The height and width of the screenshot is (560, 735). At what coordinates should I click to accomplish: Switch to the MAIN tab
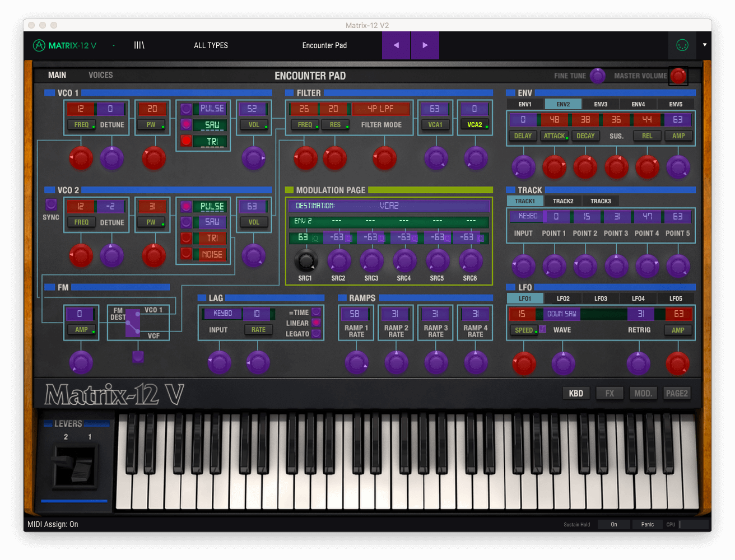coord(57,75)
